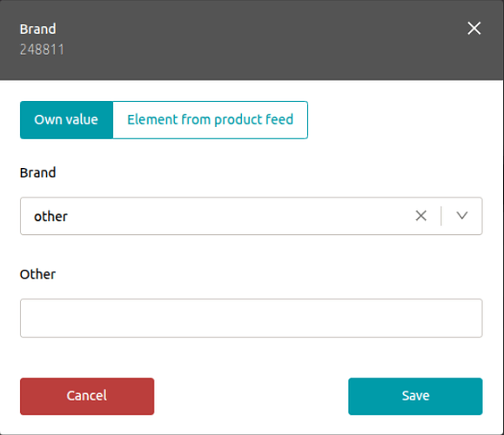Toggle the value source to Own value
The image size is (504, 435).
[66, 120]
